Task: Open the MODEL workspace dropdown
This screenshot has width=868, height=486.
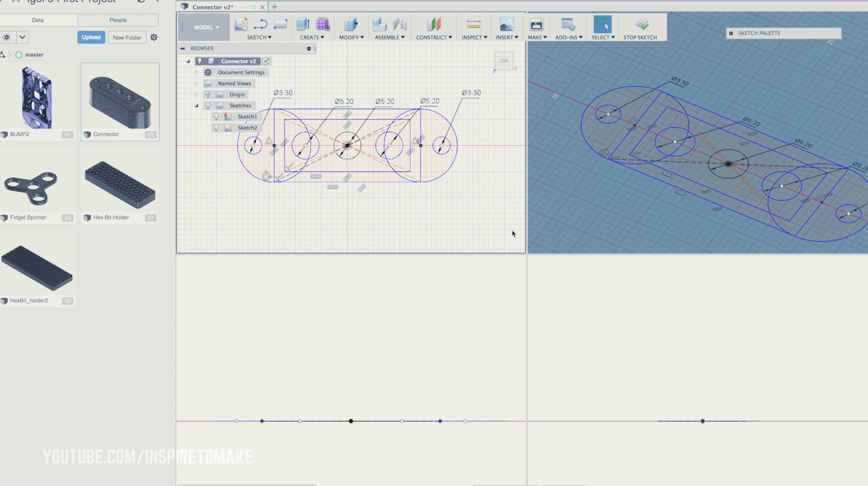Action: (x=206, y=27)
